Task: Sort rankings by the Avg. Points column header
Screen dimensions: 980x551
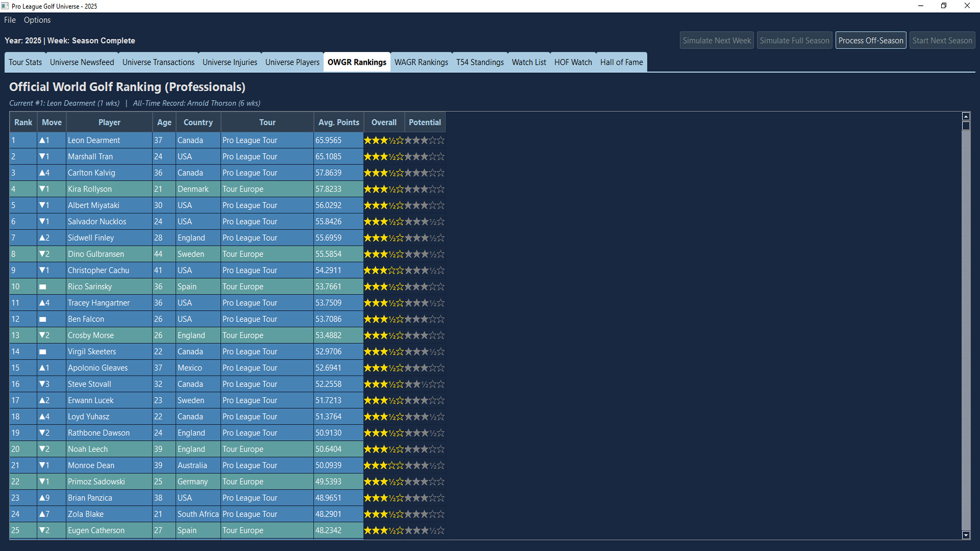Action: (338, 122)
